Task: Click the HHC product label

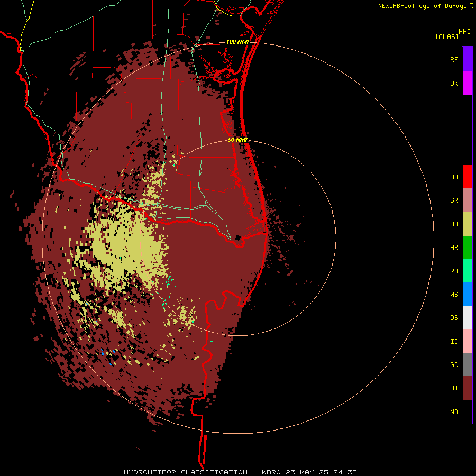Action: [465, 32]
